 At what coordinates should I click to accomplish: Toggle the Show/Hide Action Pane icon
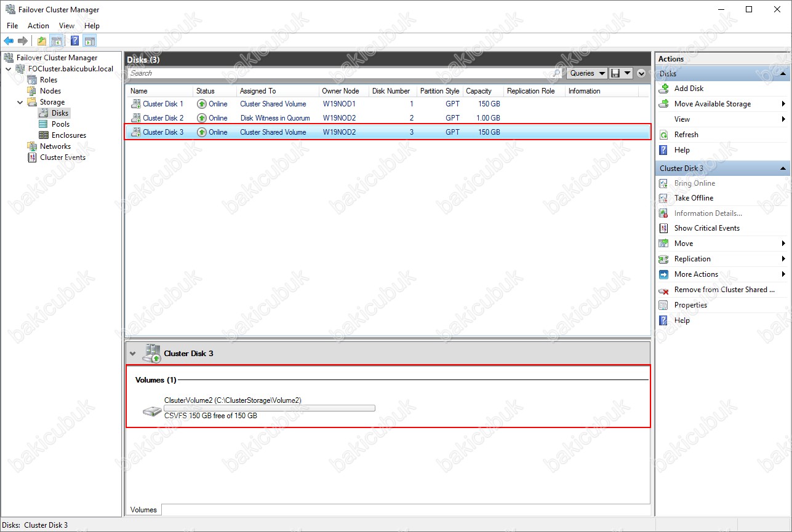[90, 41]
